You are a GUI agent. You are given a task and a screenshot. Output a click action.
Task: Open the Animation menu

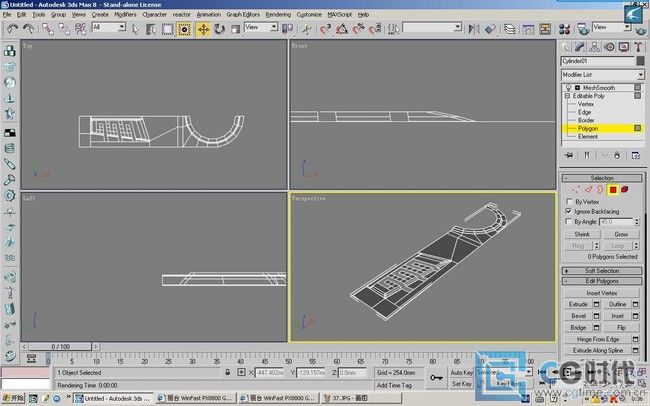click(209, 15)
